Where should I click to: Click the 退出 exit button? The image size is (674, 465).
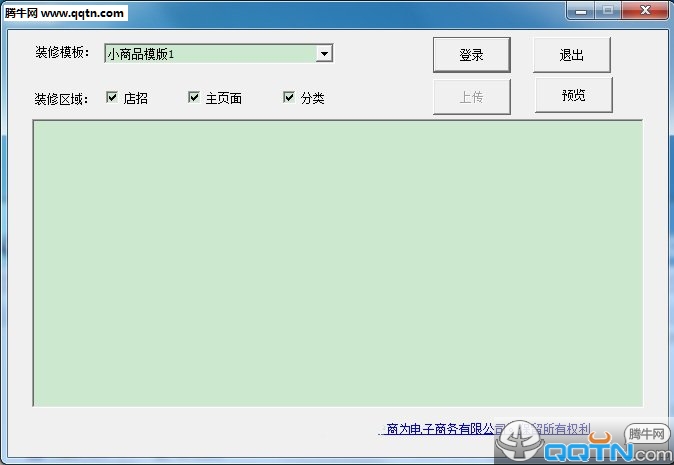coord(572,55)
